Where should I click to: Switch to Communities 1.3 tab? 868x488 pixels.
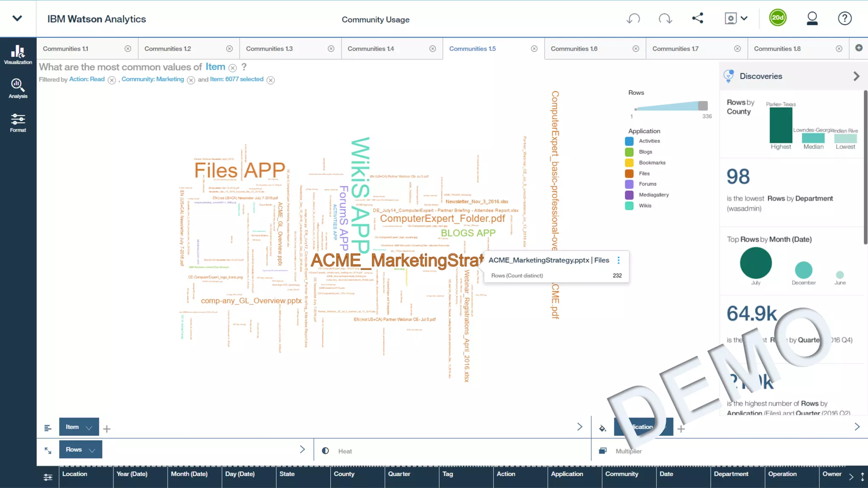point(270,49)
